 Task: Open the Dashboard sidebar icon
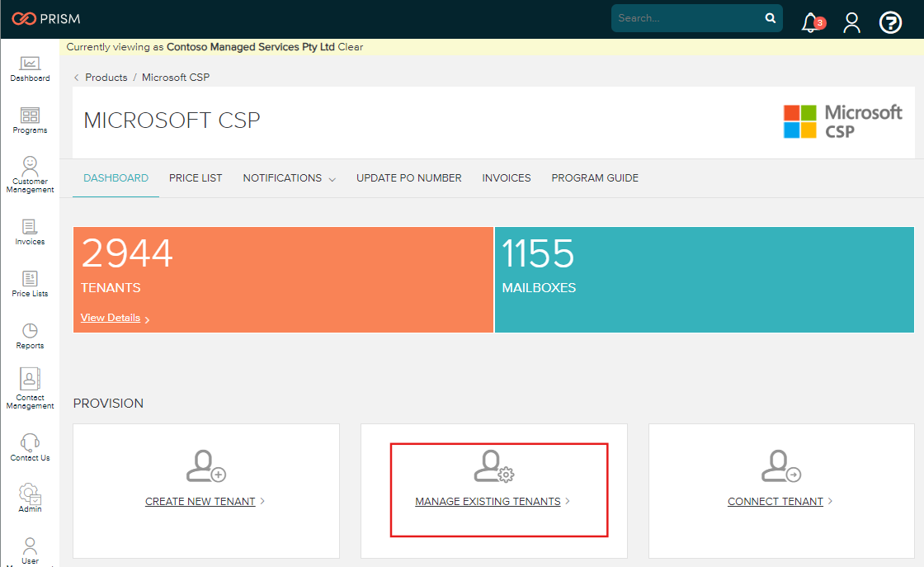tap(30, 68)
